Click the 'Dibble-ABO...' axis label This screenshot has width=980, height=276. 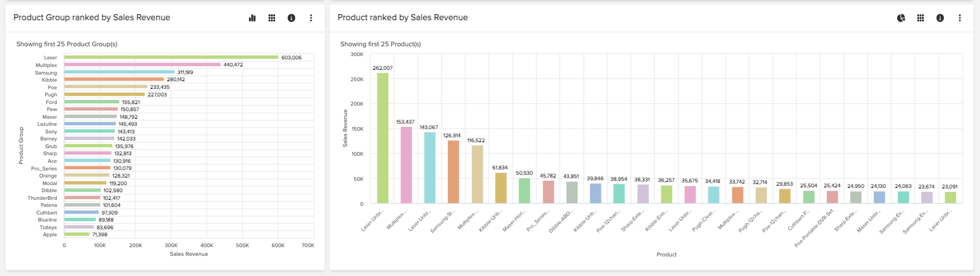click(x=561, y=222)
